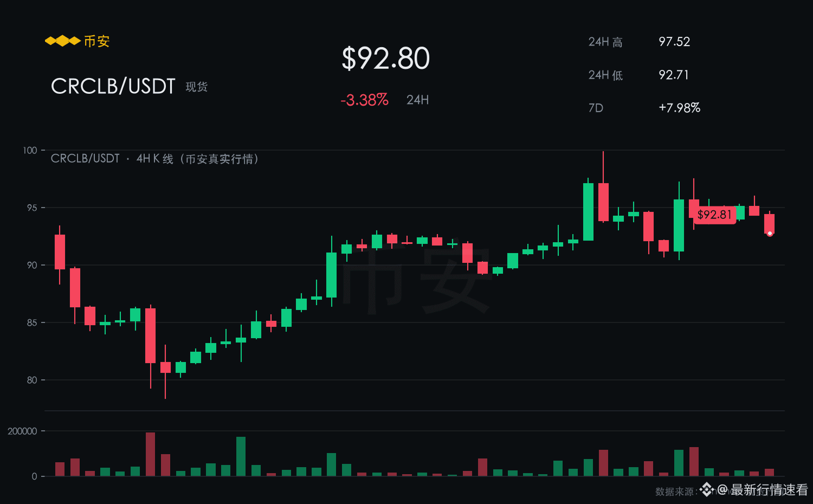This screenshot has width=813, height=504.
Task: Click the tallest green volume bar
Action: [241, 456]
